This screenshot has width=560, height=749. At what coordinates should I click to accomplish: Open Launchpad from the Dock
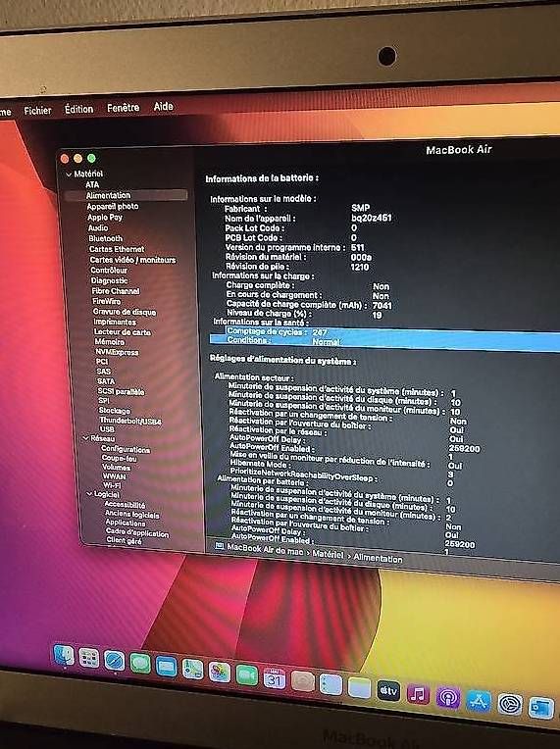pyautogui.click(x=89, y=658)
